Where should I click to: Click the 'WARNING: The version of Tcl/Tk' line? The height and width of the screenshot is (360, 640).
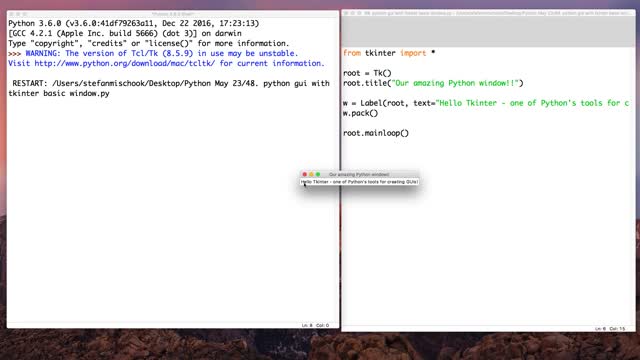162,53
